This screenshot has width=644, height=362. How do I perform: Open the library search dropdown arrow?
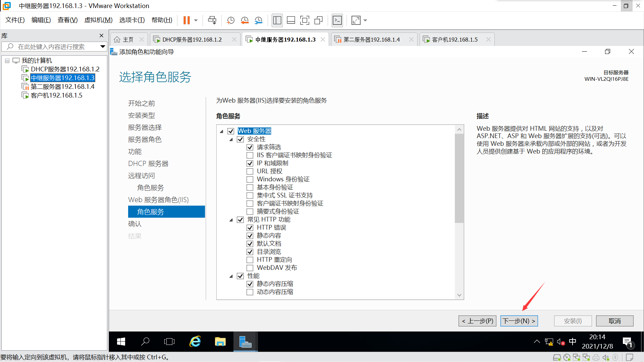click(103, 47)
